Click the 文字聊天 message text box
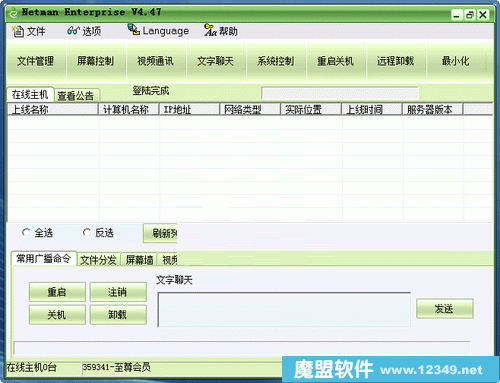The height and width of the screenshot is (383, 500). (x=284, y=310)
